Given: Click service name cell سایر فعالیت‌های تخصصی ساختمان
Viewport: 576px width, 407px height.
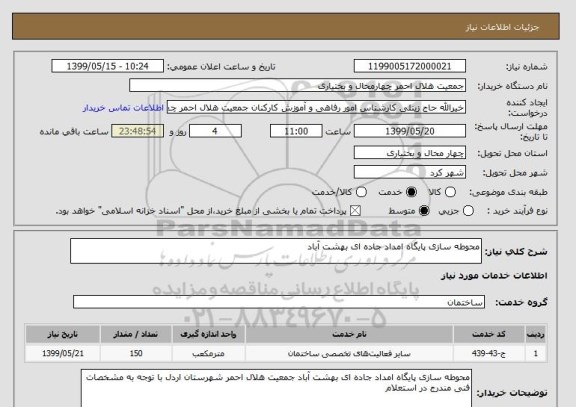Looking at the screenshot, I should 349,354.
